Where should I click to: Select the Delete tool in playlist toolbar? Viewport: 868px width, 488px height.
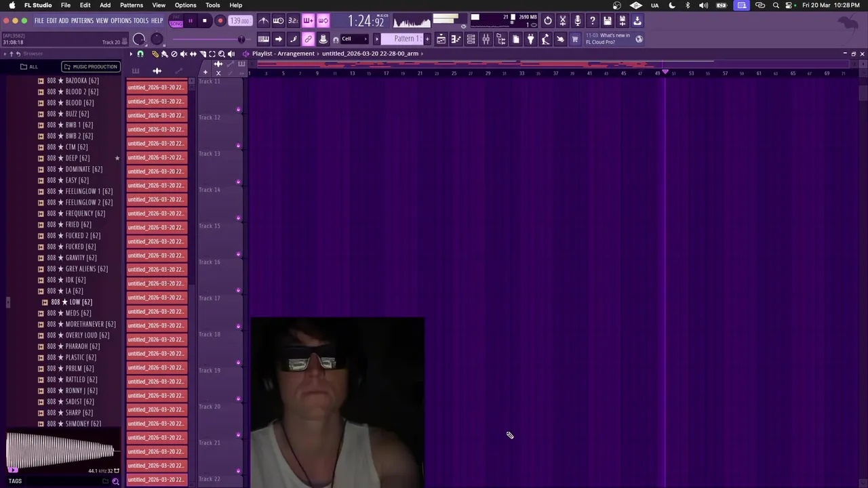tap(174, 54)
